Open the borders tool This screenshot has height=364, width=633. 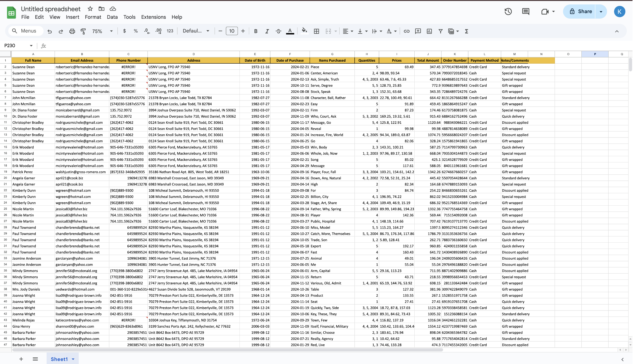tap(316, 31)
